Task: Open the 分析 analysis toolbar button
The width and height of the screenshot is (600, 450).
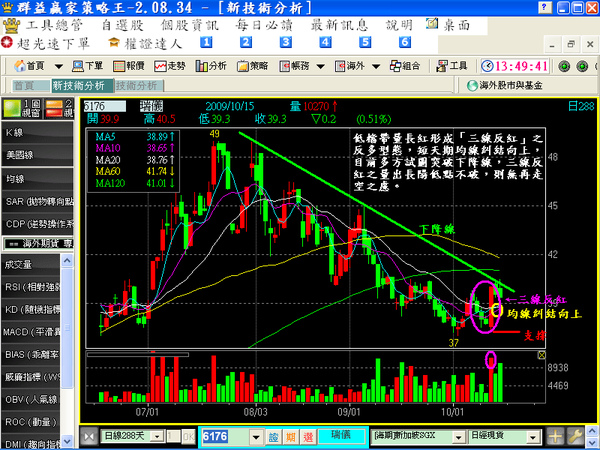Action: coord(211,66)
